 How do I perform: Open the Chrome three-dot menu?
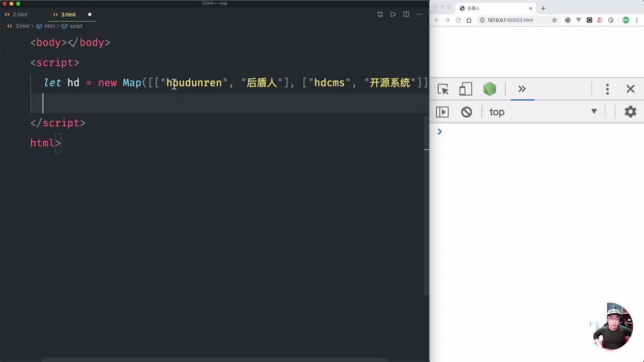click(x=637, y=20)
